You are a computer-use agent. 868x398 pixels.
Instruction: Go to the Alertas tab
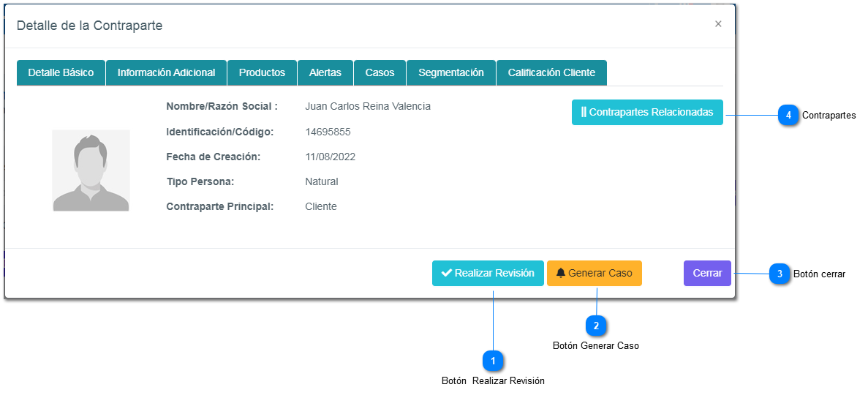point(325,73)
